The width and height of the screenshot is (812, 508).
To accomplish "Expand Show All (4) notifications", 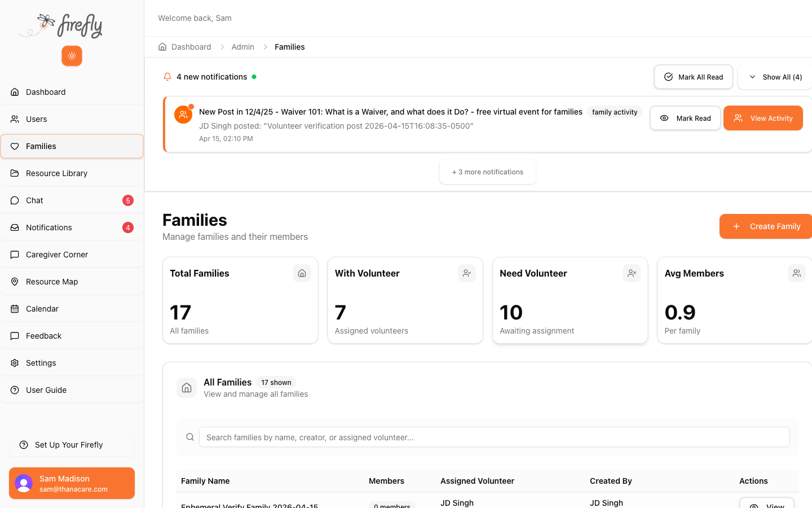I will pyautogui.click(x=775, y=77).
